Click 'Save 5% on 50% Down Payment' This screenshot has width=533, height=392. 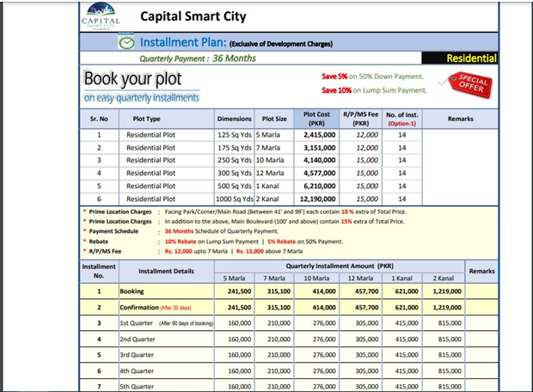tap(373, 77)
